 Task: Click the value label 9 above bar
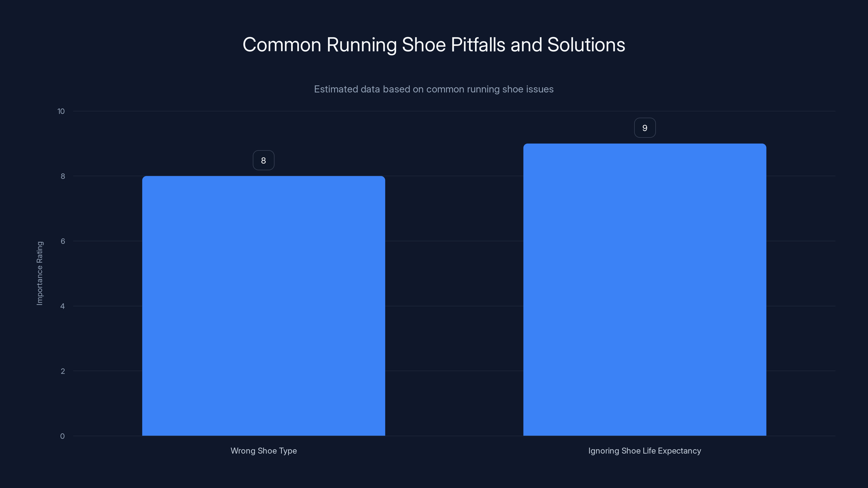click(644, 128)
